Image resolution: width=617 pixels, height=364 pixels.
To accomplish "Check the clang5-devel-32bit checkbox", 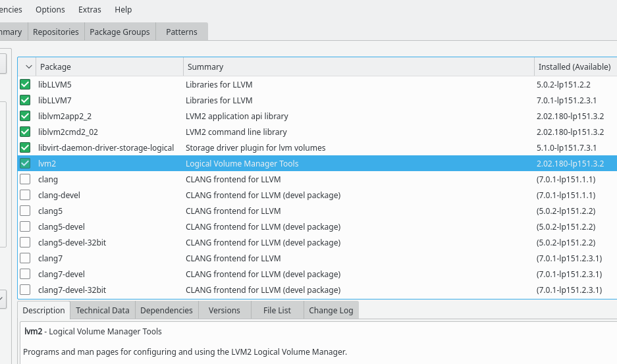I will 25,242.
